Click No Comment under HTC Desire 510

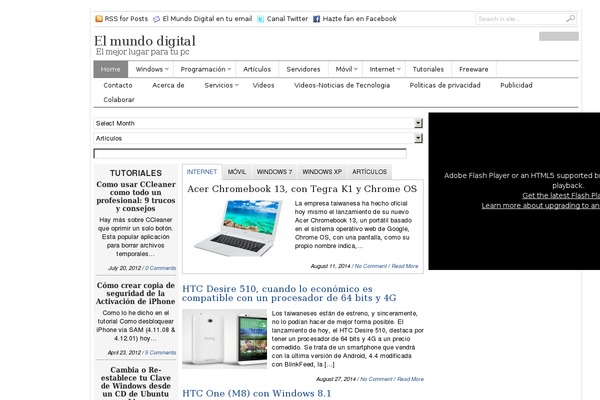[x=376, y=379]
